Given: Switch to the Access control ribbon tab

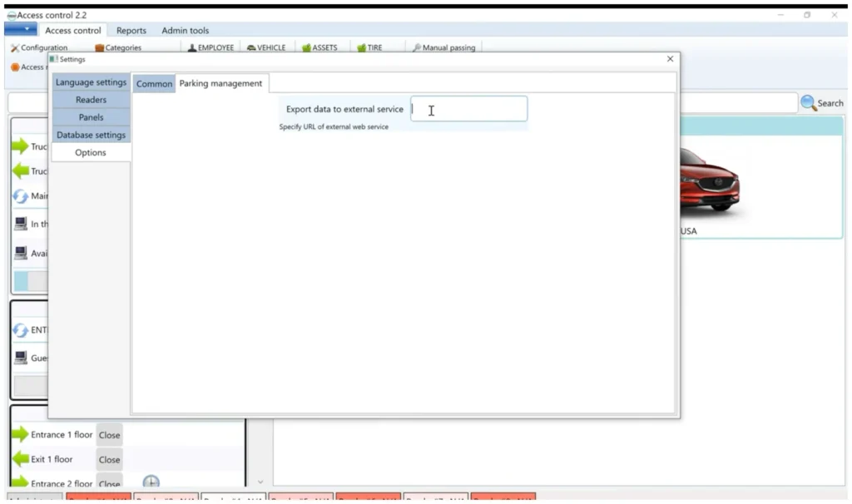Looking at the screenshot, I should tap(73, 31).
